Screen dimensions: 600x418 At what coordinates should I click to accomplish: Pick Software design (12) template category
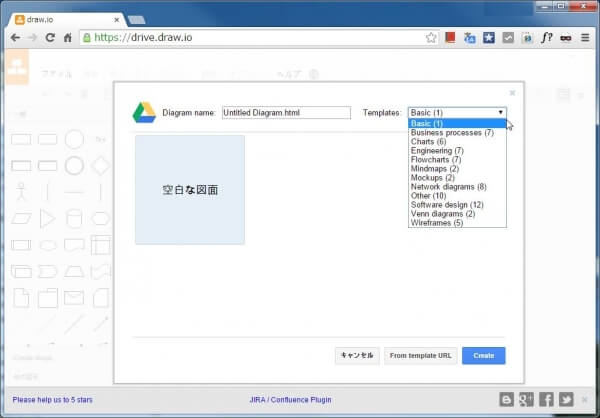click(447, 204)
